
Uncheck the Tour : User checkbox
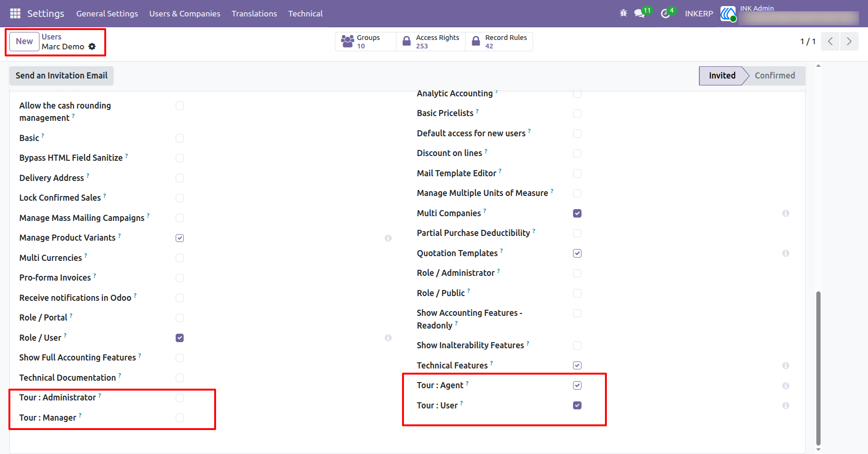coord(577,405)
